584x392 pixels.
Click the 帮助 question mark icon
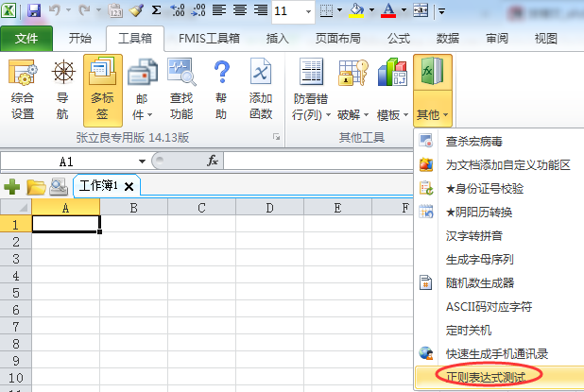(221, 90)
